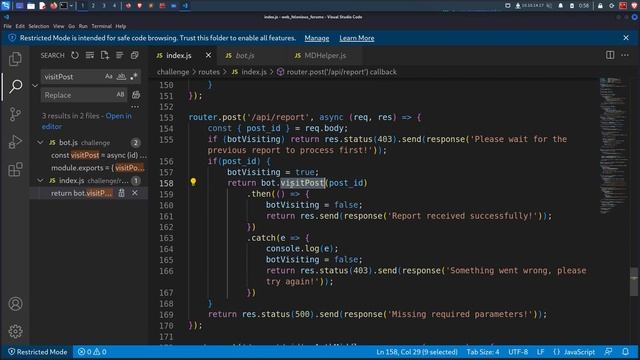Collapse the bot.js results group
Image resolution: width=640 pixels, height=360 pixels.
click(40, 142)
